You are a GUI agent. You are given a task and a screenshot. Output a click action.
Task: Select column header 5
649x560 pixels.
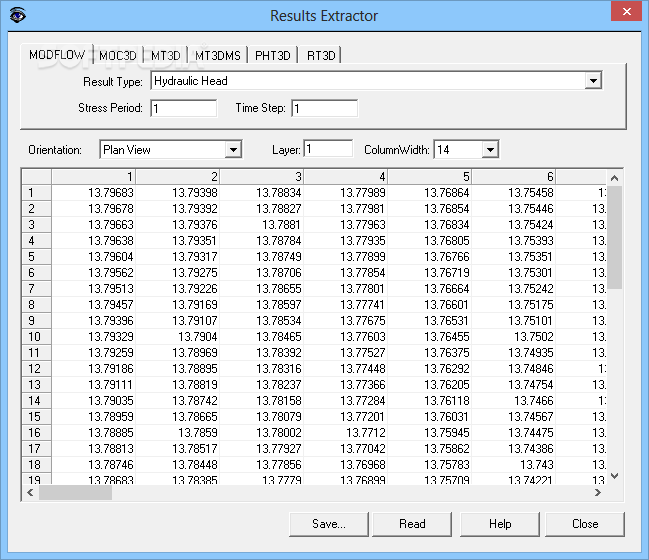click(430, 177)
